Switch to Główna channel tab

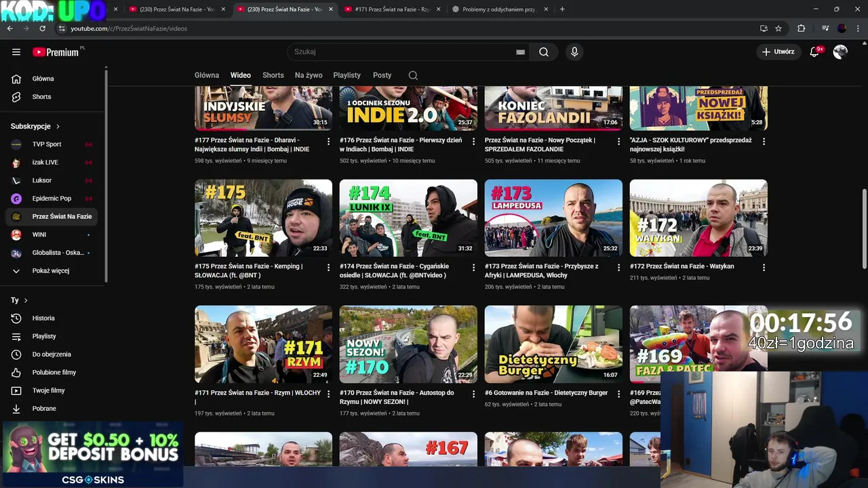pos(207,75)
